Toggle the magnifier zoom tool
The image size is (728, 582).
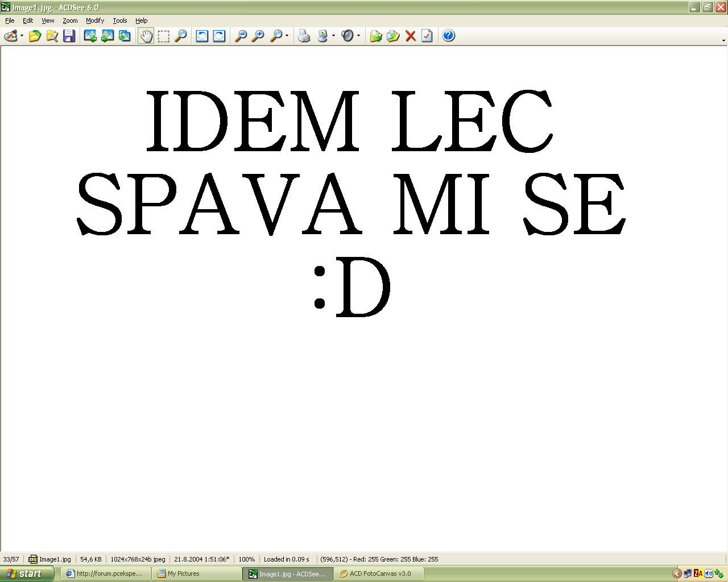pyautogui.click(x=180, y=36)
